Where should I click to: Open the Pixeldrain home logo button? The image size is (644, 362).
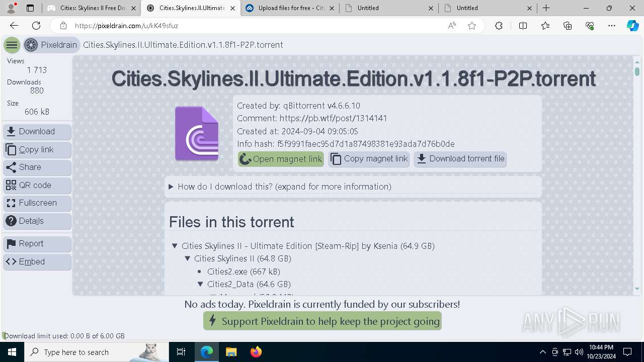(52, 45)
